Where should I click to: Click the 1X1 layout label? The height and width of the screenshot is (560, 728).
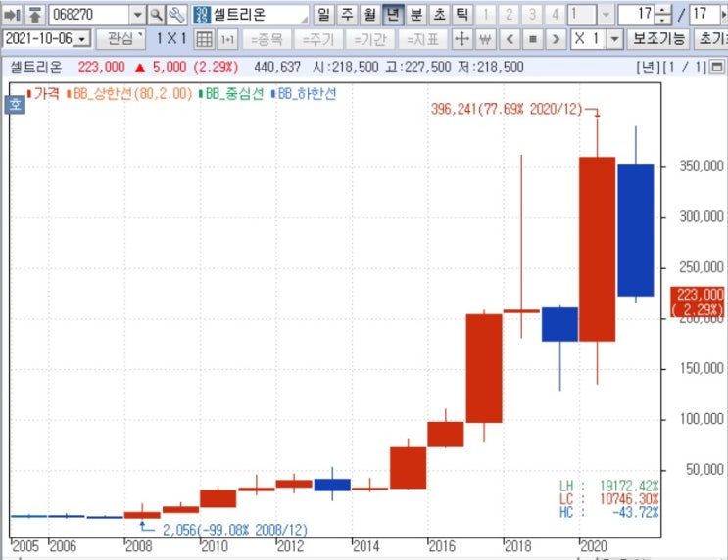[170, 39]
